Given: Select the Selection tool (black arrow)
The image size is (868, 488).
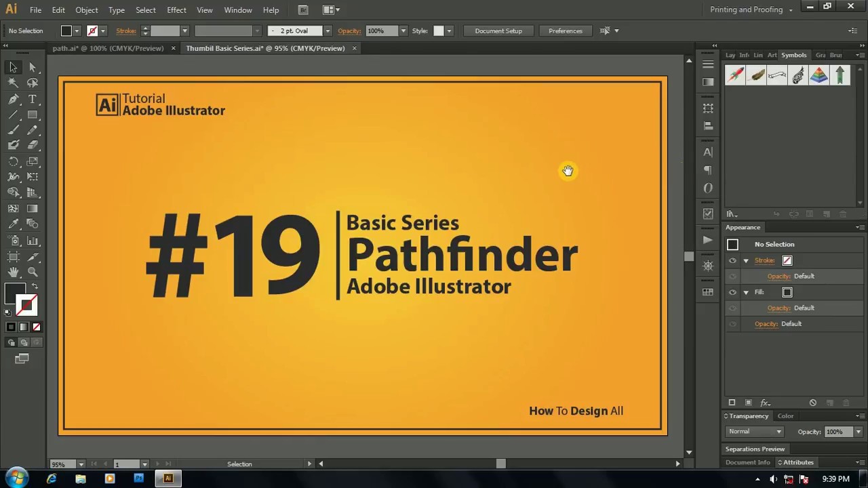Looking at the screenshot, I should click(x=13, y=67).
